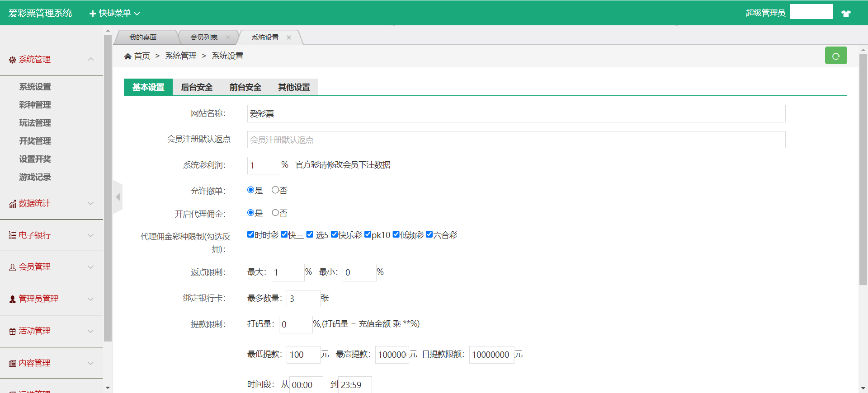Viewport: 868px width, 393px height.
Task: Click the chart icon beside 数据统计
Action: (x=13, y=204)
